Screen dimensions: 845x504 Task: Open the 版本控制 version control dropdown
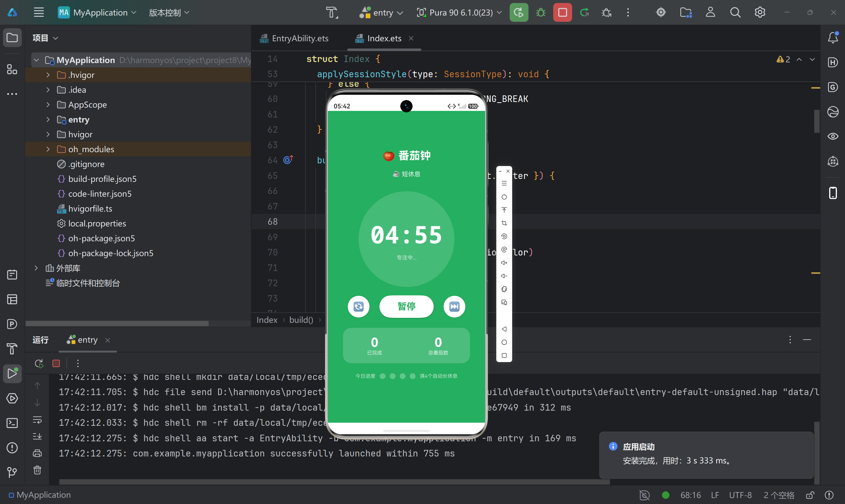(x=169, y=13)
